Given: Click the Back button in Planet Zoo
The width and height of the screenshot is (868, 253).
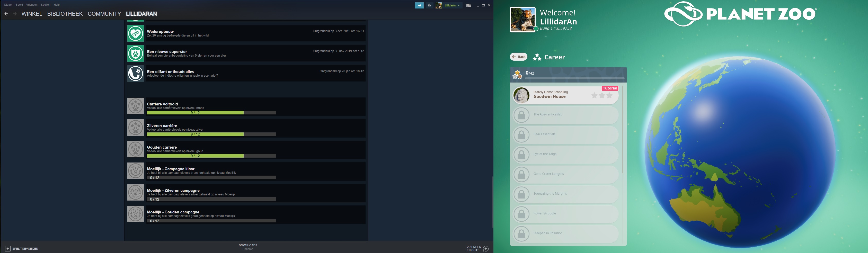Looking at the screenshot, I should pyautogui.click(x=519, y=57).
